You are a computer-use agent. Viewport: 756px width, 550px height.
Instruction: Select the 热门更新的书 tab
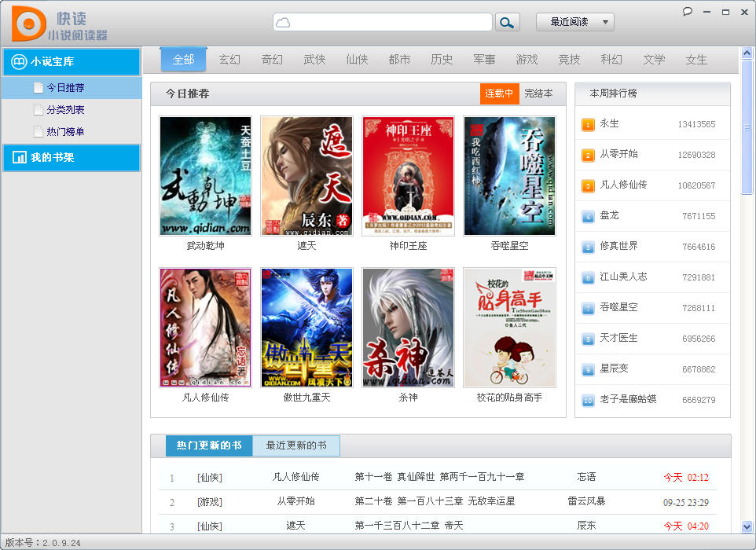[x=208, y=445]
